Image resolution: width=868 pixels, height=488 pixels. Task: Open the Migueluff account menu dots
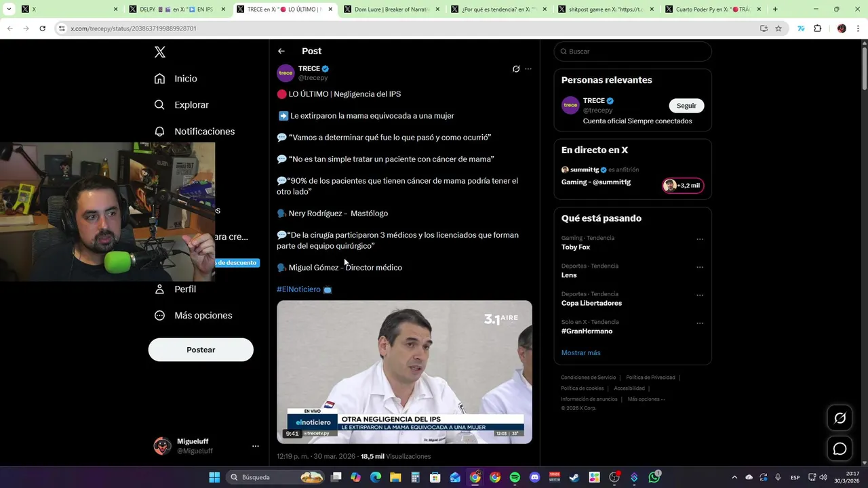point(256,446)
